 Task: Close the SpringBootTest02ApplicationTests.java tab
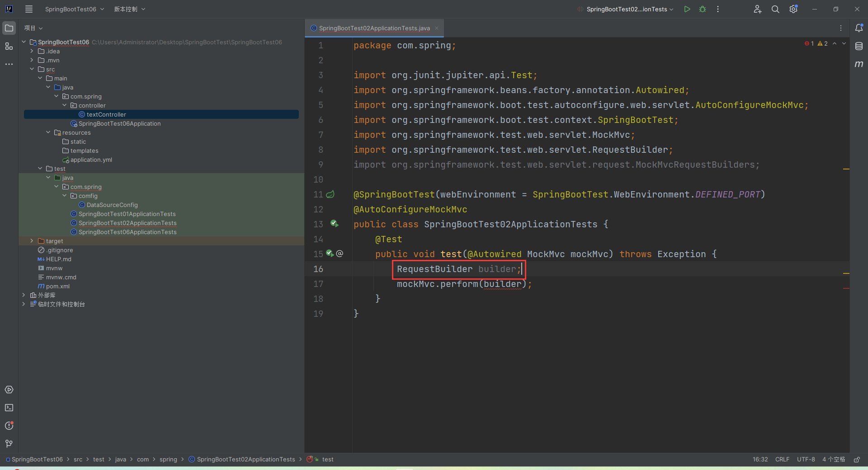437,28
